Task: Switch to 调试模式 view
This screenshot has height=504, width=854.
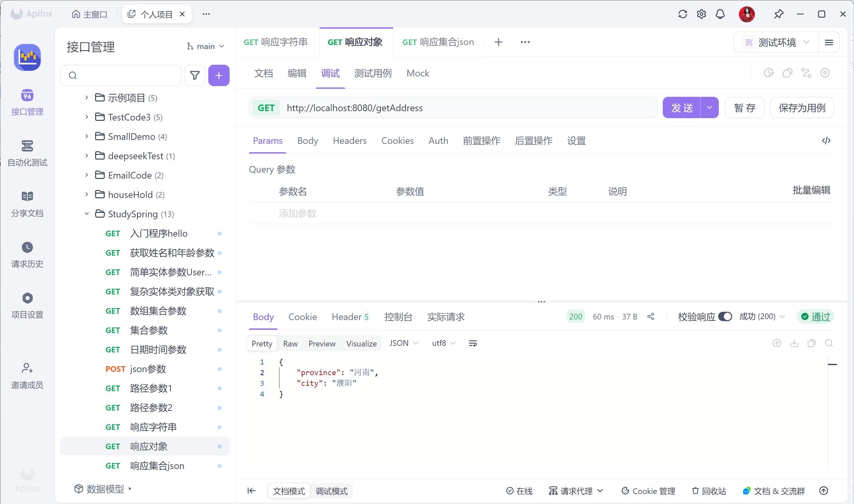Action: coord(331,491)
